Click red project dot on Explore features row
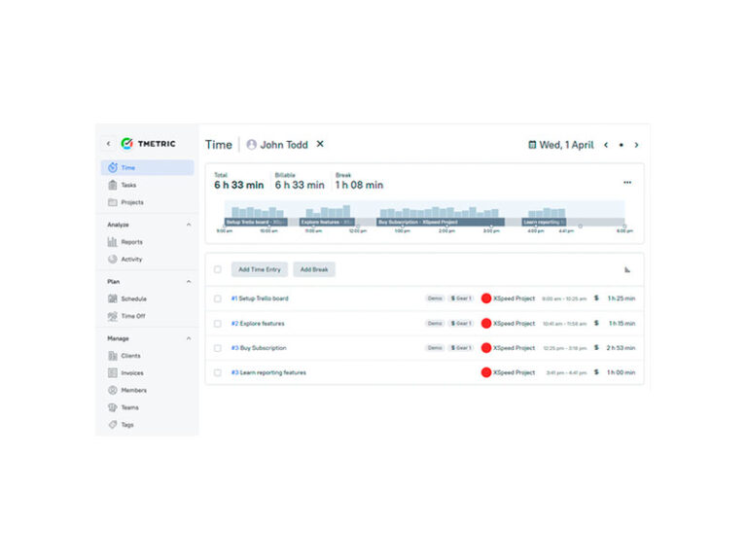747x560 pixels. click(486, 324)
